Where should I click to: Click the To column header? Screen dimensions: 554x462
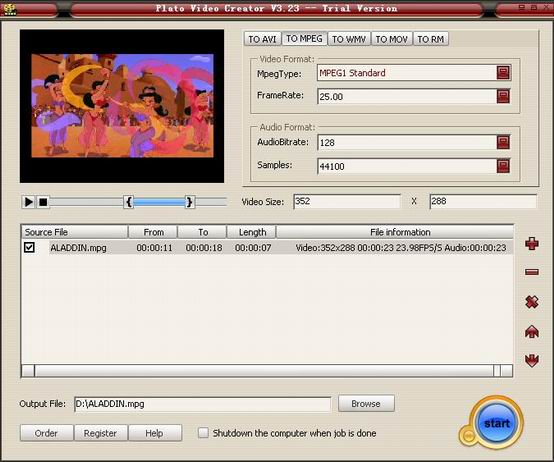[202, 232]
